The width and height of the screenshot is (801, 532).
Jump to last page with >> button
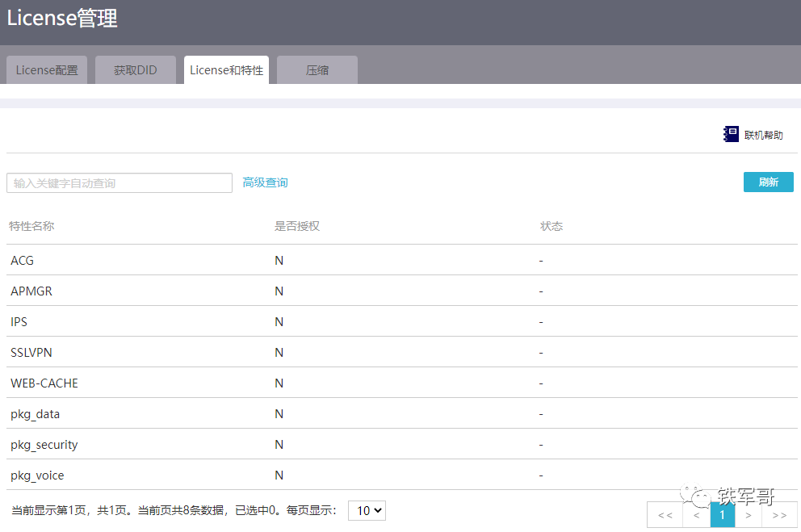(779, 515)
